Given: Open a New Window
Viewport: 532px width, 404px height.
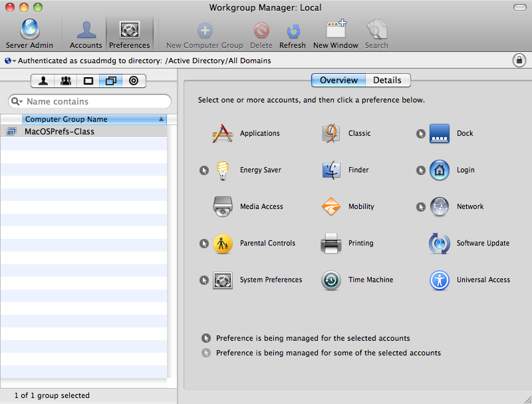Looking at the screenshot, I should [336, 33].
